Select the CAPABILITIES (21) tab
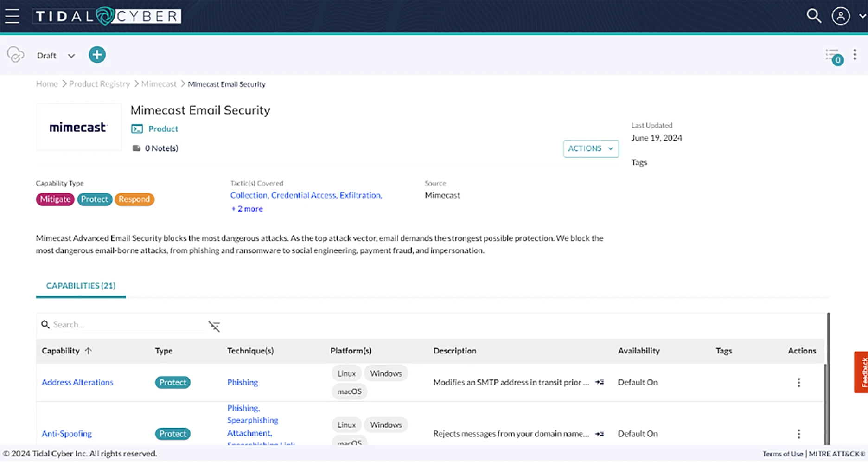This screenshot has width=868, height=462. [x=81, y=286]
